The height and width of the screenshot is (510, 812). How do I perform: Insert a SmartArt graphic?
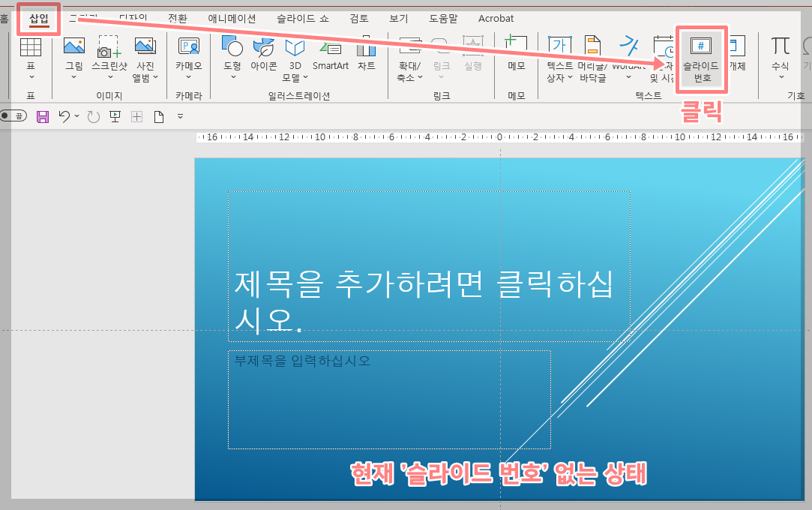click(x=330, y=56)
